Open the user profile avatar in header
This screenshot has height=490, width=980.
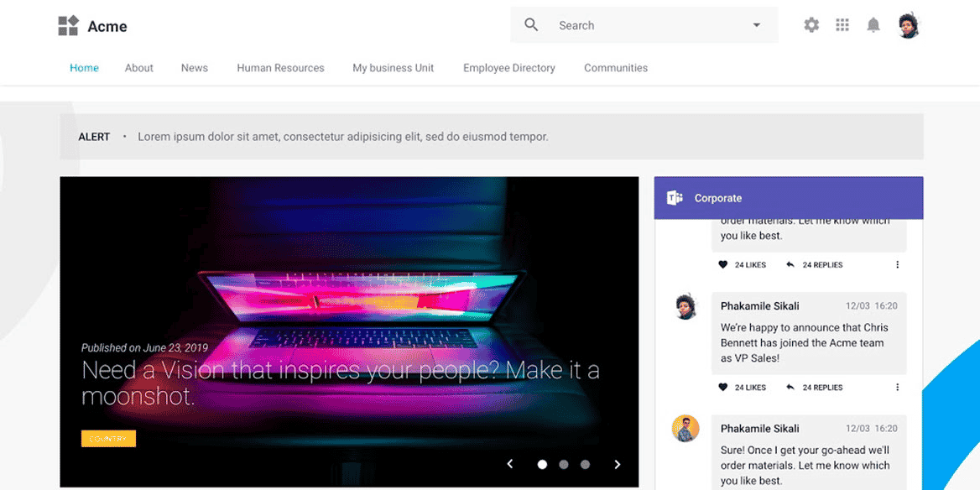pyautogui.click(x=909, y=26)
